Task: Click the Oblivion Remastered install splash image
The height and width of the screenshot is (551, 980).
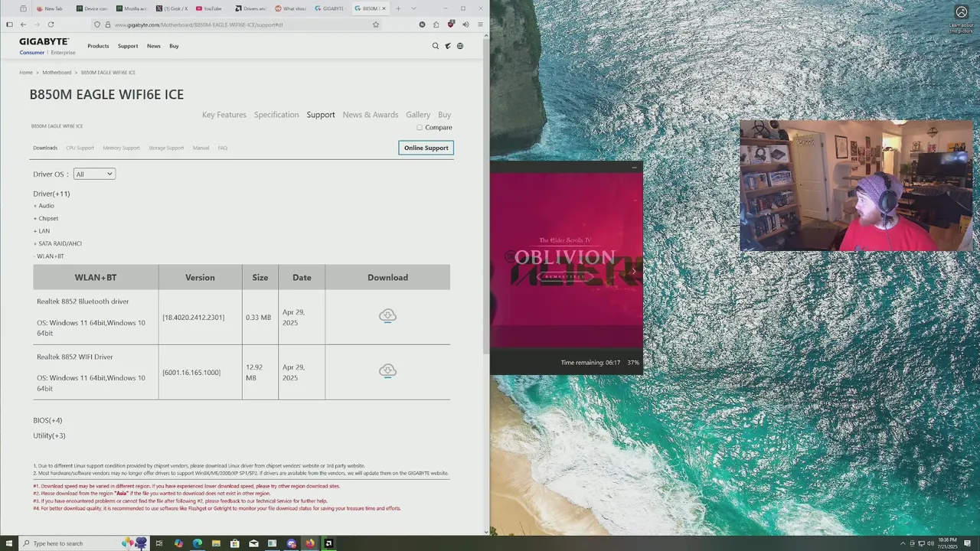Action: coord(567,260)
